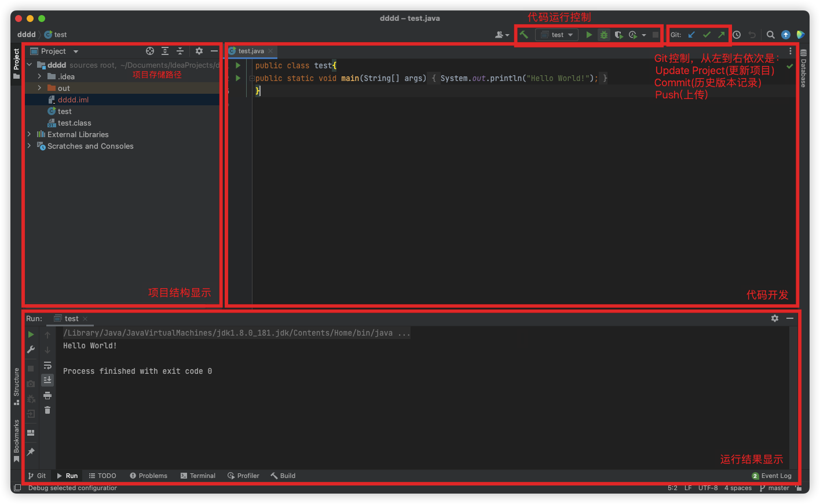Click the blue IDE update arrow icon
Image resolution: width=820 pixels, height=504 pixels.
[786, 35]
